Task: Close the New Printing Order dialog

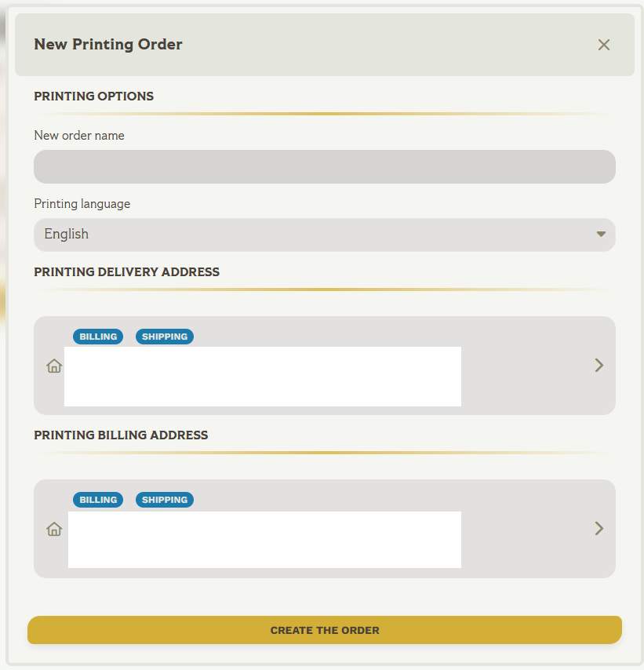Action: [603, 45]
